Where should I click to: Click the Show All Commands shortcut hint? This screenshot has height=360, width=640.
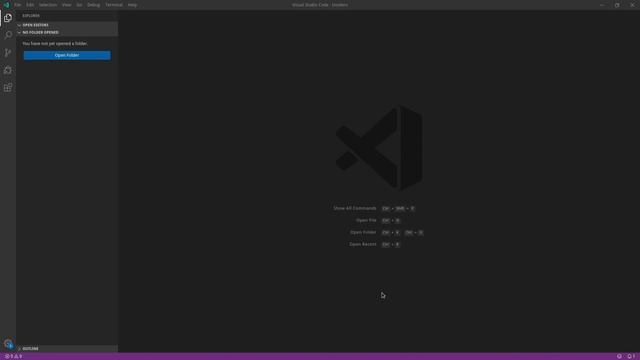point(374,208)
